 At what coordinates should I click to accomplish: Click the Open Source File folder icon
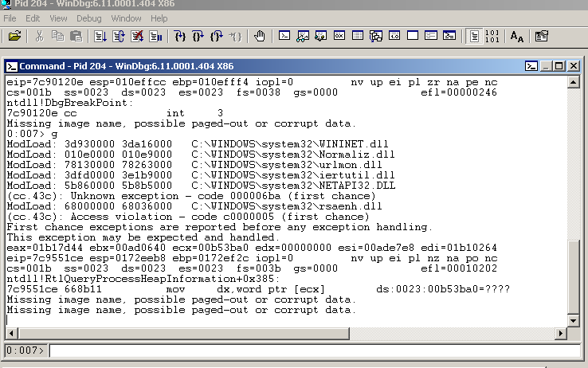pyautogui.click(x=14, y=36)
